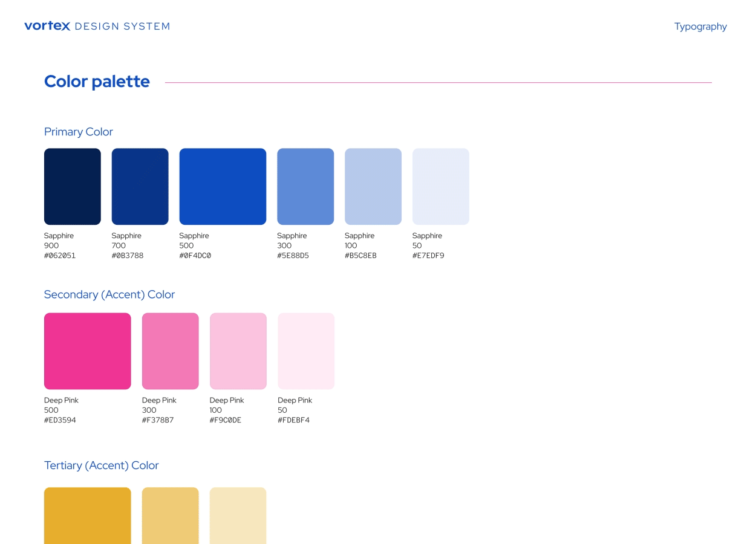The image size is (756, 544).
Task: Click the hex code #0F4DC0
Action: (x=195, y=256)
